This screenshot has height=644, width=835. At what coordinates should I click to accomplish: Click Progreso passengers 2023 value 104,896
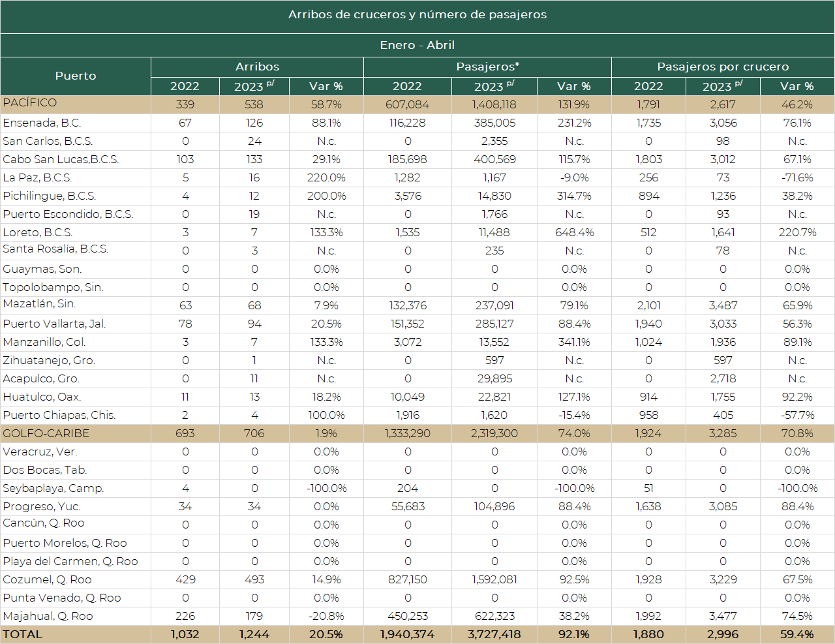click(x=494, y=506)
